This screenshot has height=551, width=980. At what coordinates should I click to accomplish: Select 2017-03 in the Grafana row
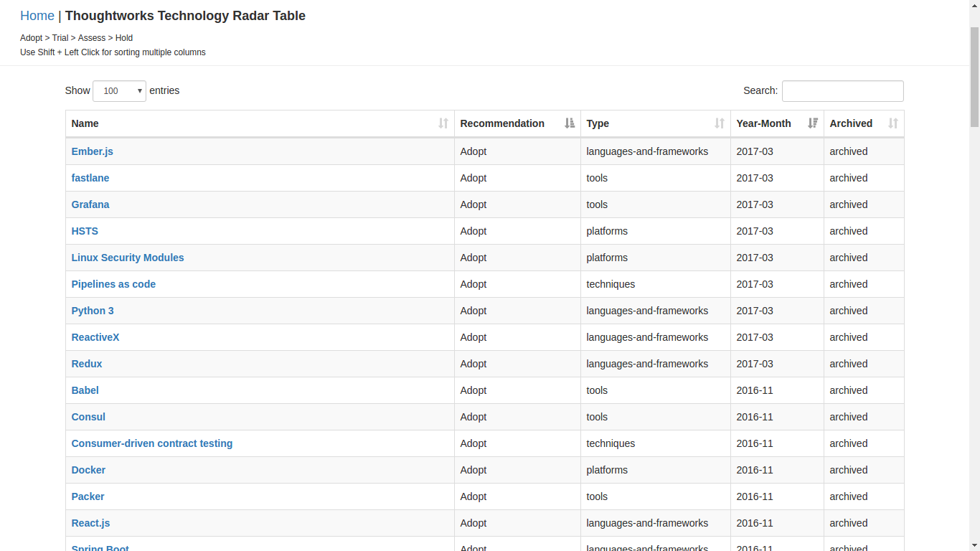[755, 204]
